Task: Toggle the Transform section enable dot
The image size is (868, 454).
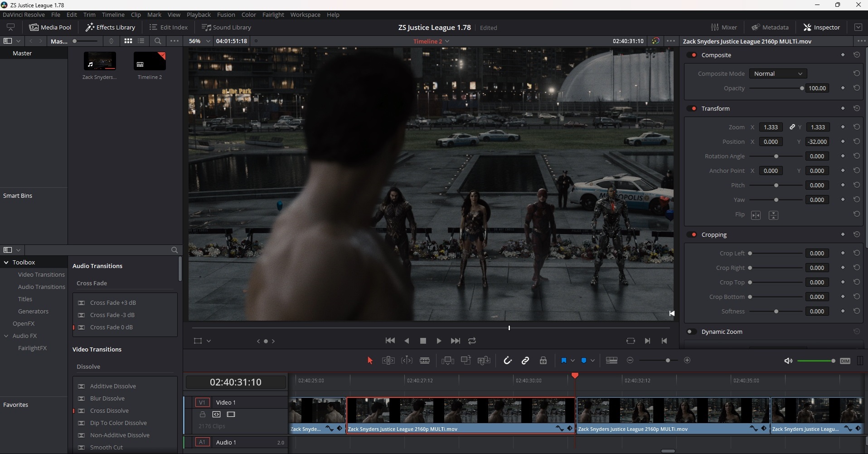Action: 692,108
